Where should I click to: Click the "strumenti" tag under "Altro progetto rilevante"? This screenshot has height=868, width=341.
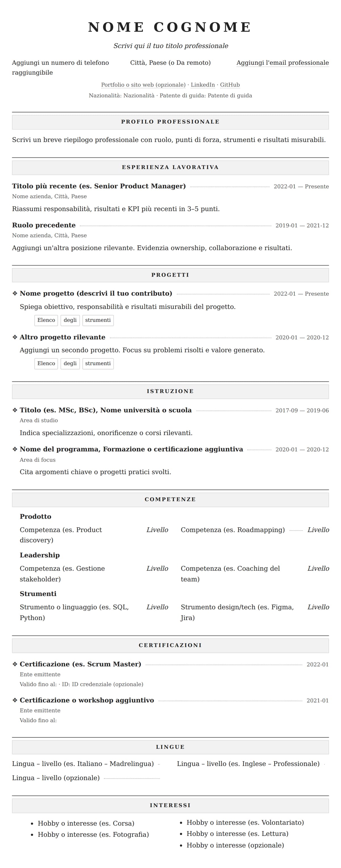tap(98, 363)
